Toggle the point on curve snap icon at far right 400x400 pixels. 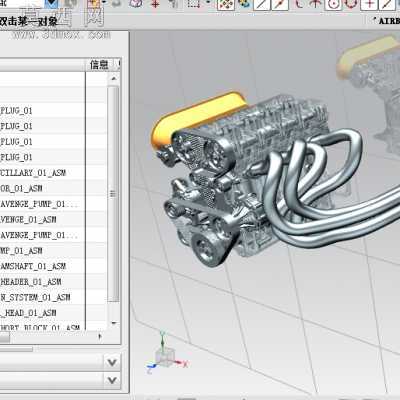[x=387, y=4]
